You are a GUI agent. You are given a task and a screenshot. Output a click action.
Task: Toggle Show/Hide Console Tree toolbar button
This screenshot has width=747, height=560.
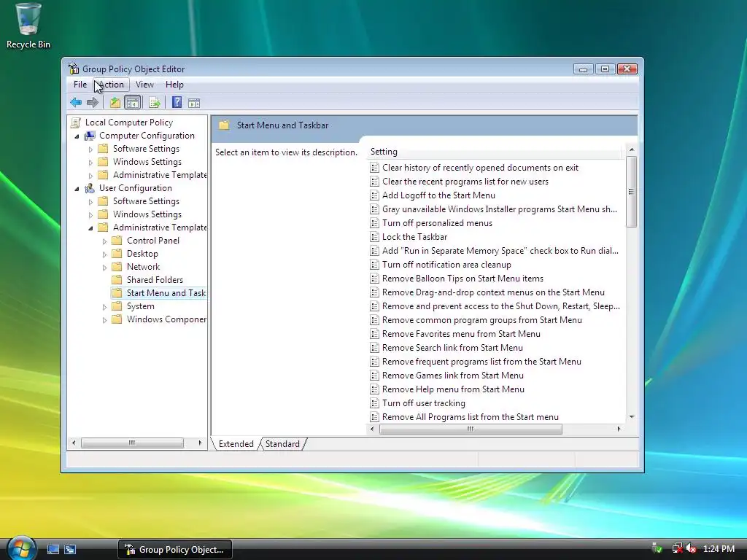(x=133, y=102)
